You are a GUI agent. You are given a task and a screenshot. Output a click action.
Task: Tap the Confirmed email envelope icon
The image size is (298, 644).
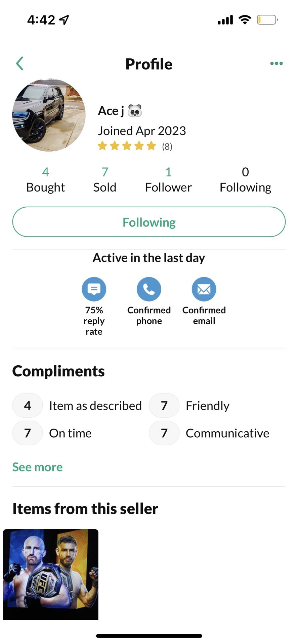pos(204,289)
